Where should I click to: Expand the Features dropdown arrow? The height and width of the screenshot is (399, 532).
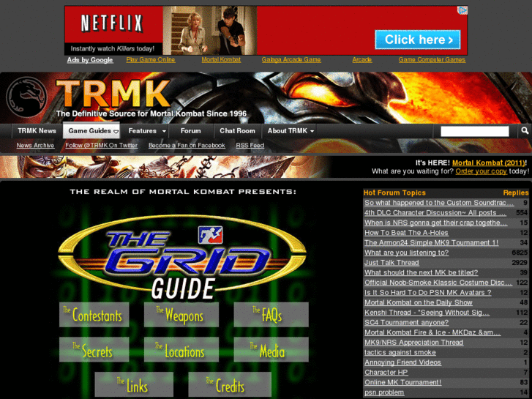point(164,131)
